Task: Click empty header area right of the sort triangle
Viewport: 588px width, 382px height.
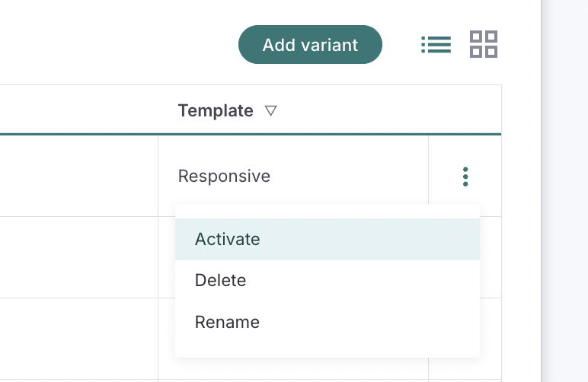Action: [381, 111]
